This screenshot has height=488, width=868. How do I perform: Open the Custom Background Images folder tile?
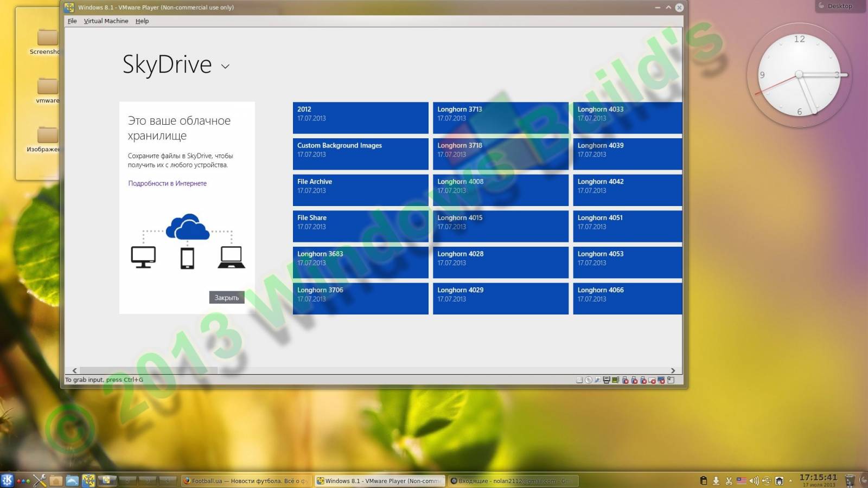360,154
